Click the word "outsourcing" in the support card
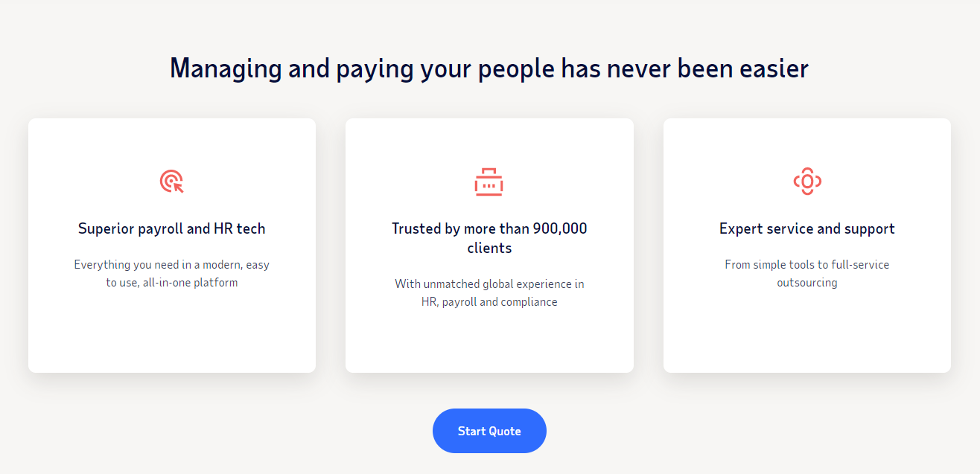This screenshot has height=474, width=980. pyautogui.click(x=806, y=283)
